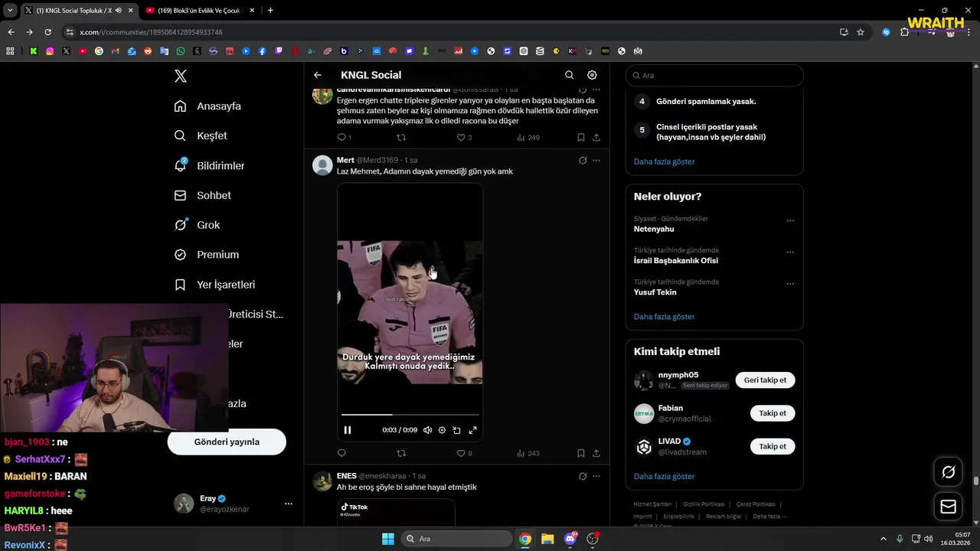Open more options for Yusuf Tekin trend
The image size is (980, 551).
click(x=790, y=284)
